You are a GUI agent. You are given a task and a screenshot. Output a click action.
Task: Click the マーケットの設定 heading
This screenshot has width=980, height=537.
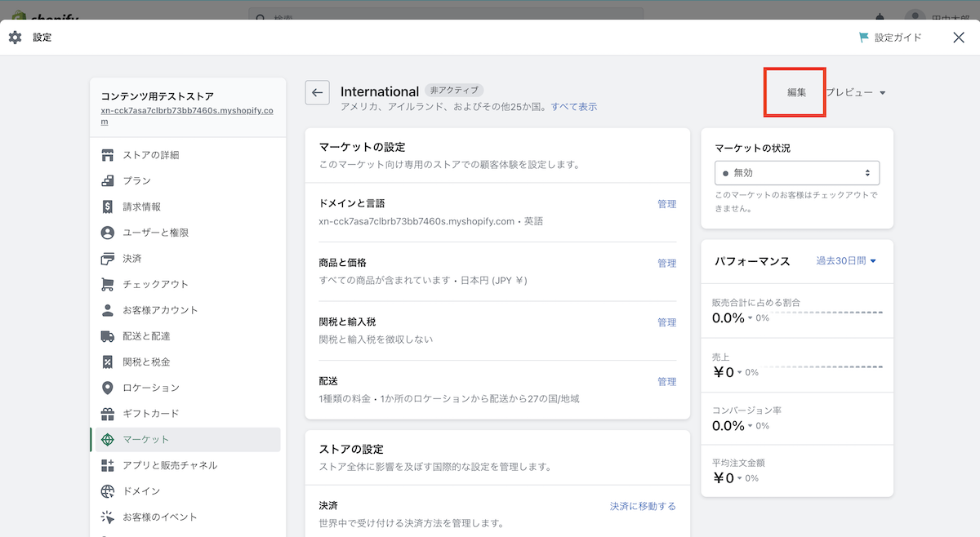(362, 147)
